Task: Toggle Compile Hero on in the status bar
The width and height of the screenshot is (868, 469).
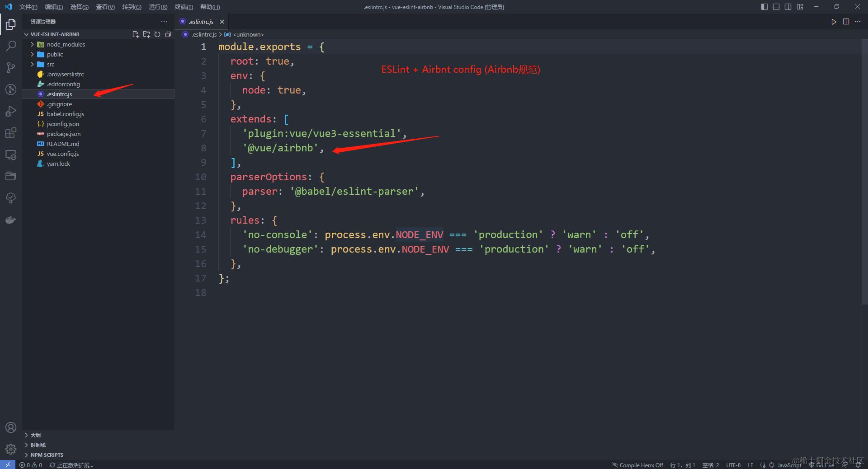Action: point(637,465)
